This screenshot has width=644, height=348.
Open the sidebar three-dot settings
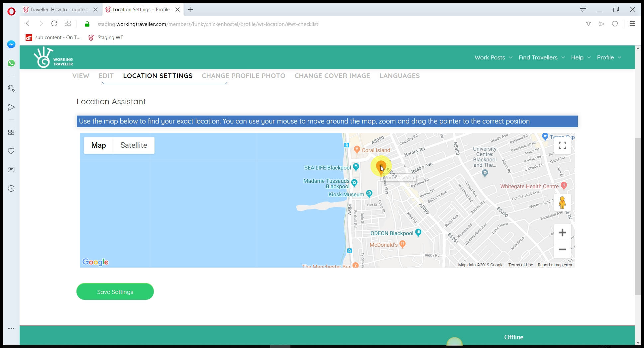coord(11,328)
